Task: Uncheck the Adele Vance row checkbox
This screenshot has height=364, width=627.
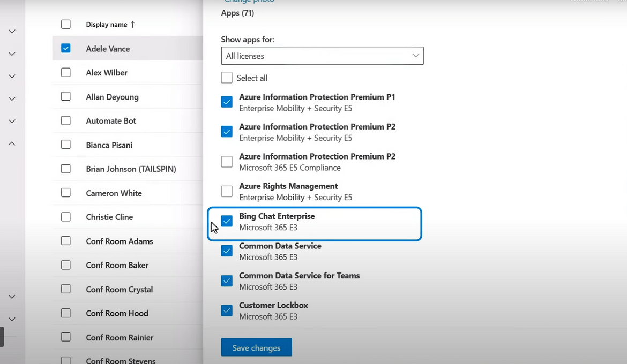Action: [x=66, y=48]
